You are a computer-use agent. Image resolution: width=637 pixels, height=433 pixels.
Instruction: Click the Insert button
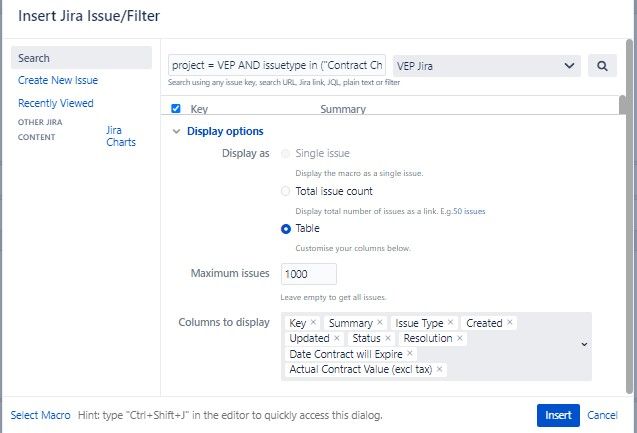[x=558, y=415]
